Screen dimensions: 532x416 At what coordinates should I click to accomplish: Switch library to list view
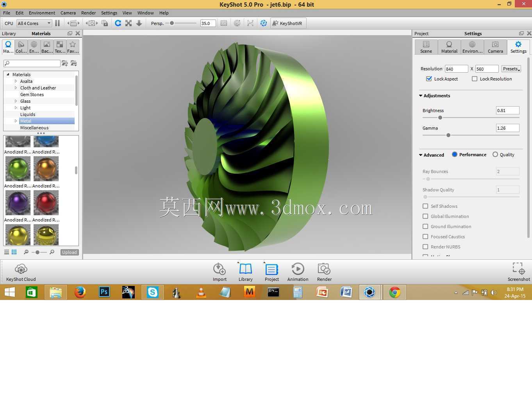[7, 252]
